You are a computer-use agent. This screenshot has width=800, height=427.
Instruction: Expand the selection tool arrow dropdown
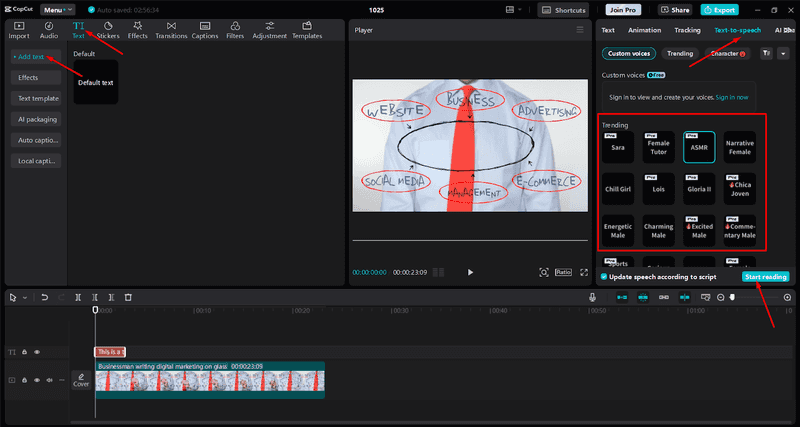[x=25, y=297]
